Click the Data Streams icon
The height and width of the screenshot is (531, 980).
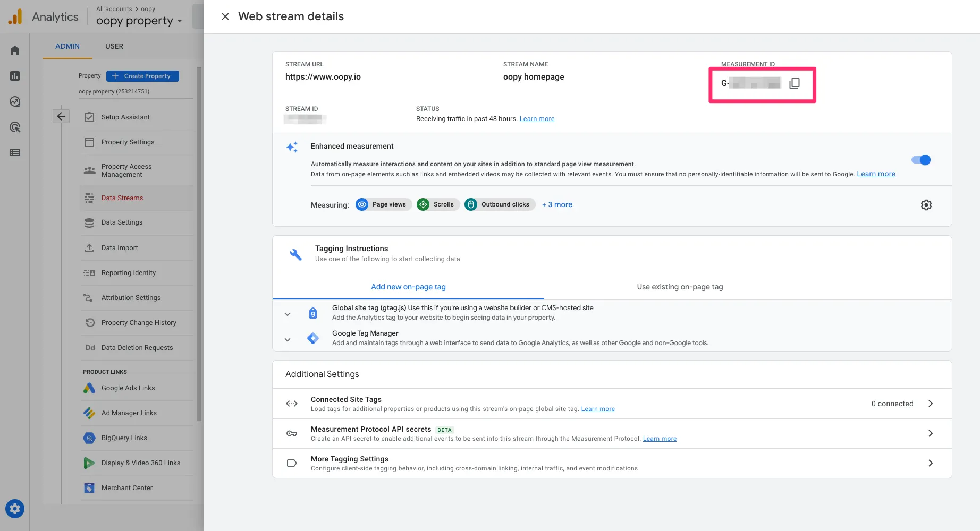coord(89,198)
